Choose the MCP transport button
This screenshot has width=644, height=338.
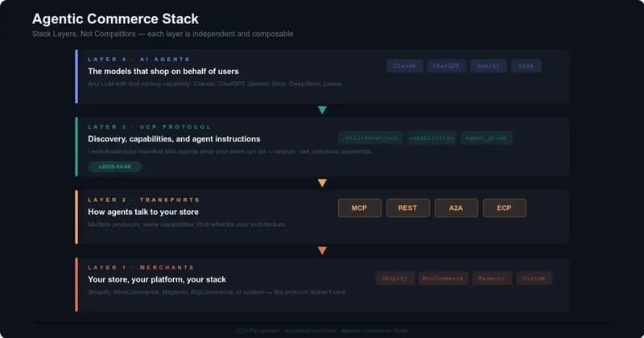(x=359, y=208)
